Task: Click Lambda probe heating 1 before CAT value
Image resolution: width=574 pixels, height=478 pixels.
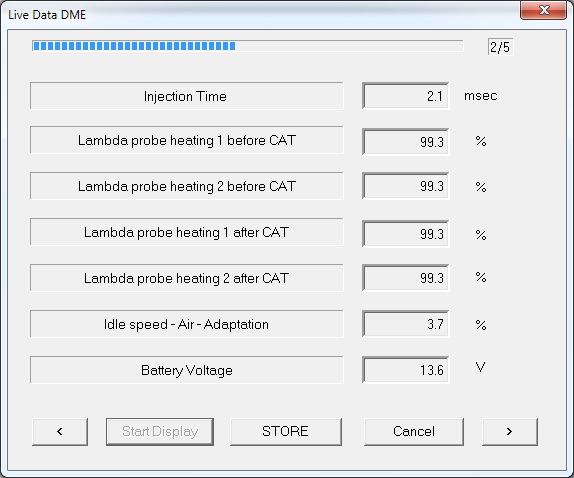Action: point(406,142)
